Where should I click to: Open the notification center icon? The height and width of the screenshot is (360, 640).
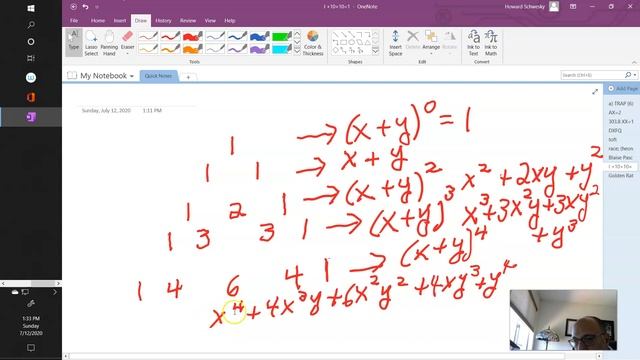31,348
